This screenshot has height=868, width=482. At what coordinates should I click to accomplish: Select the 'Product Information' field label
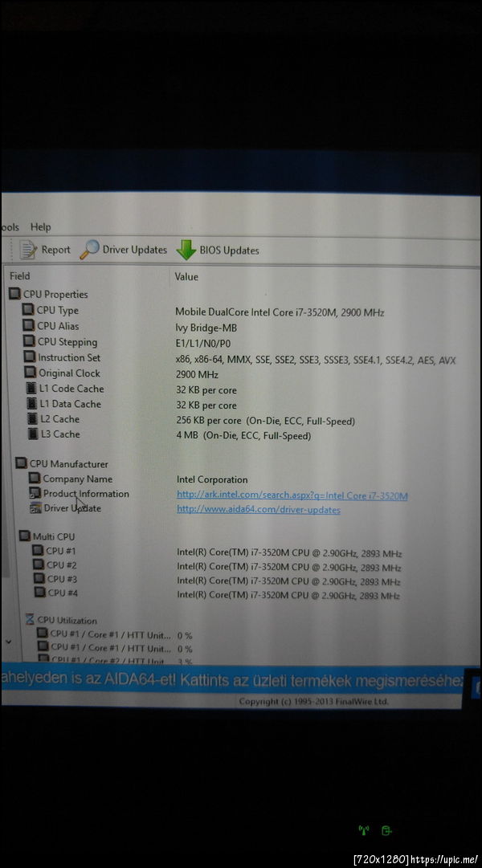(86, 493)
